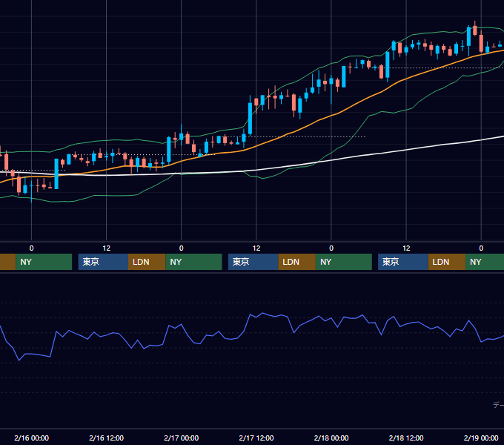Click hour label 12 above 2/16 12:00
This screenshot has width=504, height=445.
coord(107,248)
